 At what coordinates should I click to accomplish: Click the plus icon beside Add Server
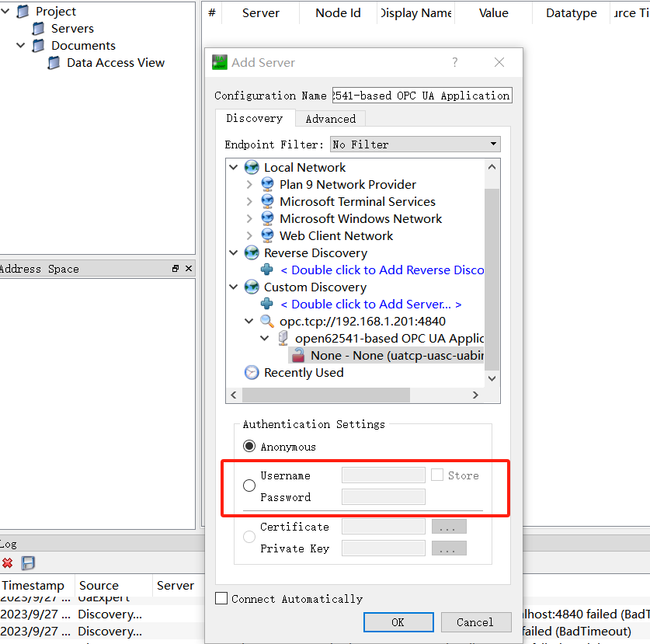point(267,304)
